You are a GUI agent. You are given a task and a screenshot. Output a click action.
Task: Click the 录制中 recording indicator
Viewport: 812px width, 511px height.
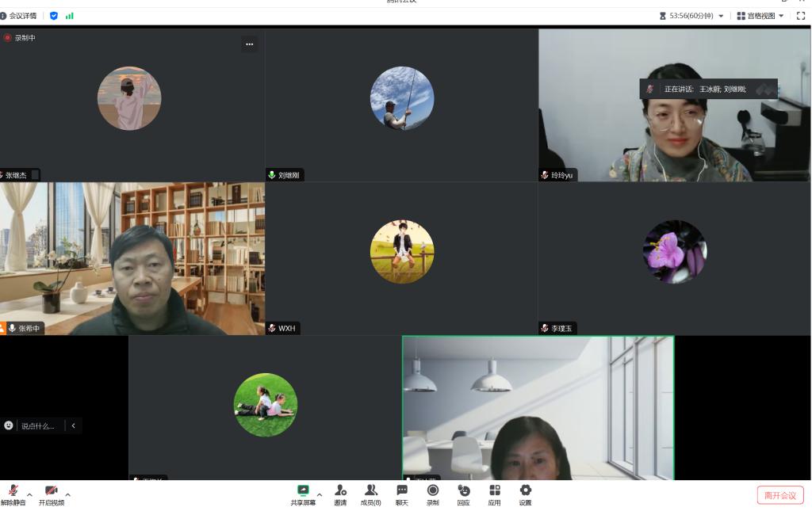[x=20, y=38]
